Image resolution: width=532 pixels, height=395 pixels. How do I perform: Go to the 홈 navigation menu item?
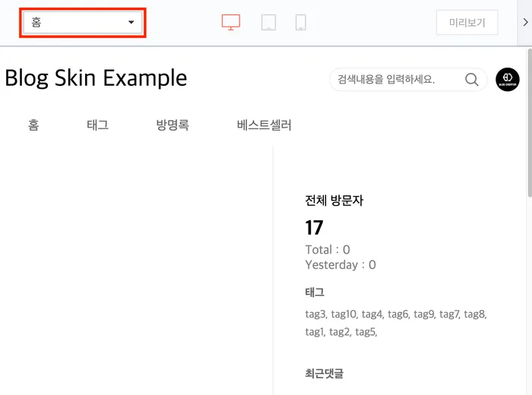[x=33, y=125]
